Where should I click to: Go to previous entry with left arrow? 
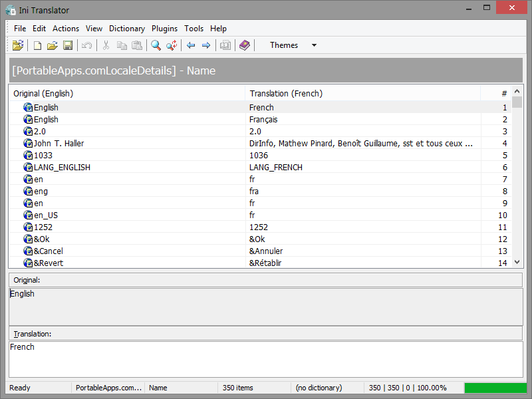191,45
